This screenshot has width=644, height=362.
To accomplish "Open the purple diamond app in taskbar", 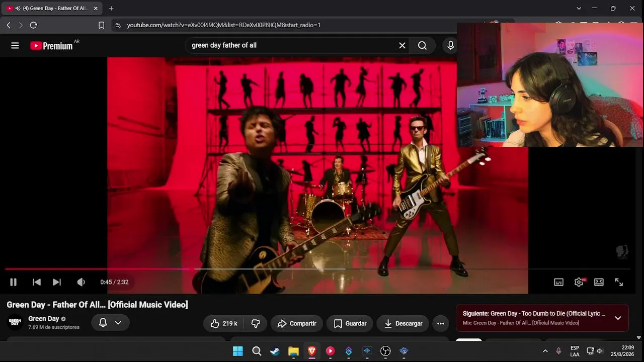I will (x=349, y=351).
